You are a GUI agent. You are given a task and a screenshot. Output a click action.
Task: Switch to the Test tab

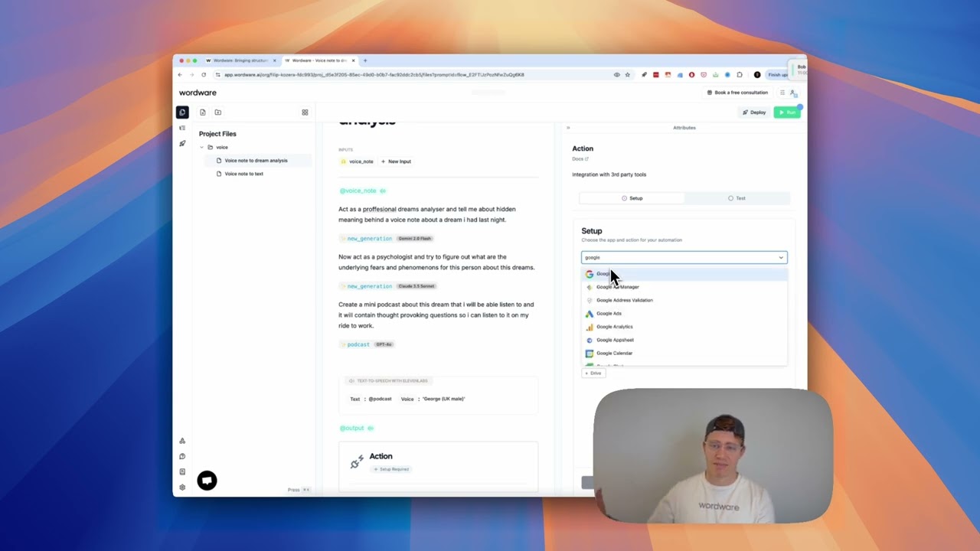tap(737, 198)
